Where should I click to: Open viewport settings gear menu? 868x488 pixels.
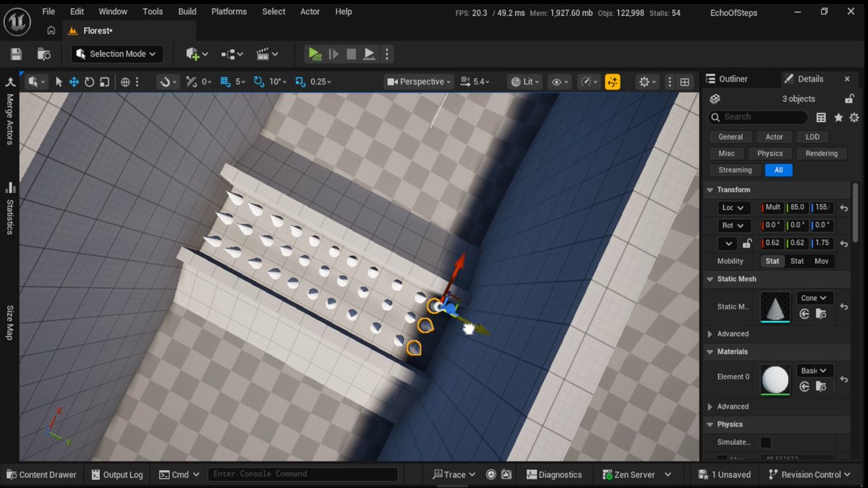[647, 82]
